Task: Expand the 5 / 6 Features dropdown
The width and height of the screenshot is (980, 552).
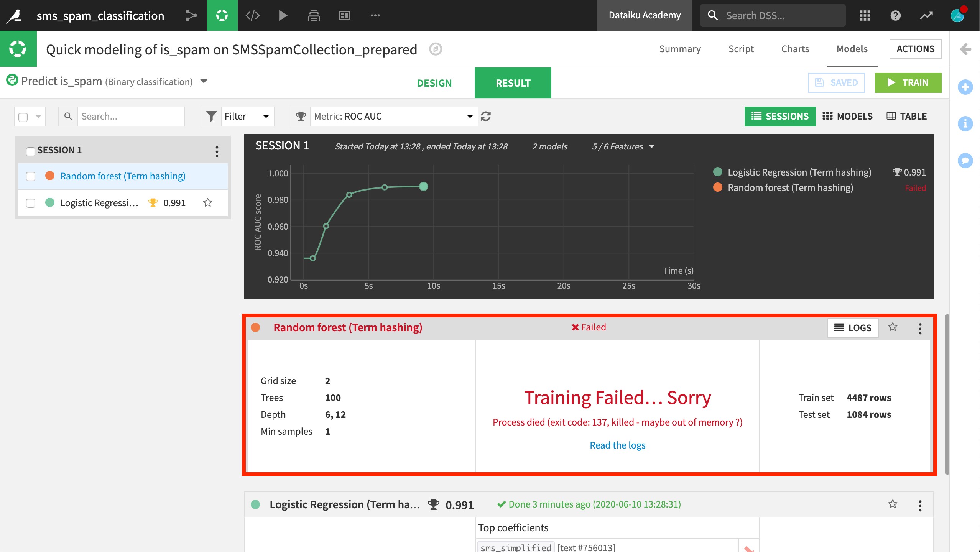Action: tap(623, 146)
